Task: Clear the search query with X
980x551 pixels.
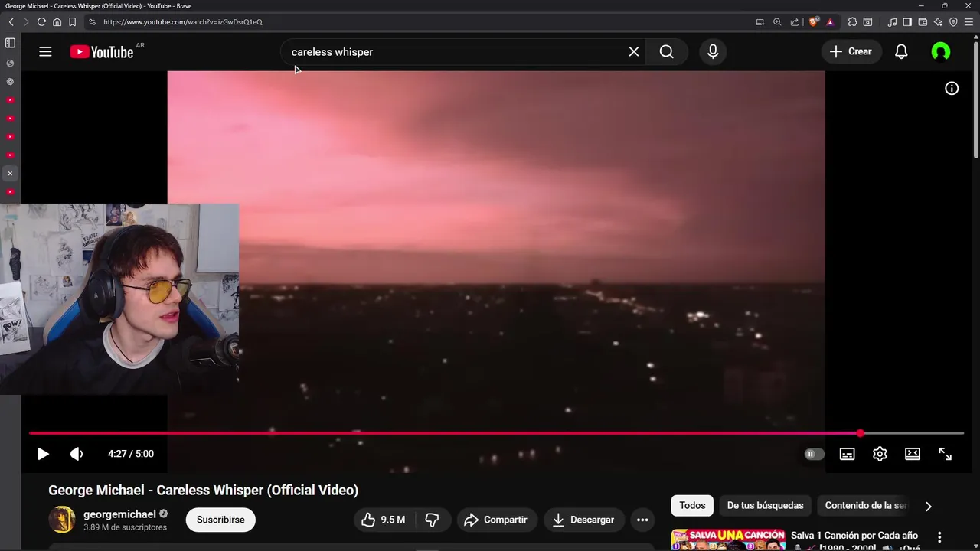Action: [x=634, y=52]
